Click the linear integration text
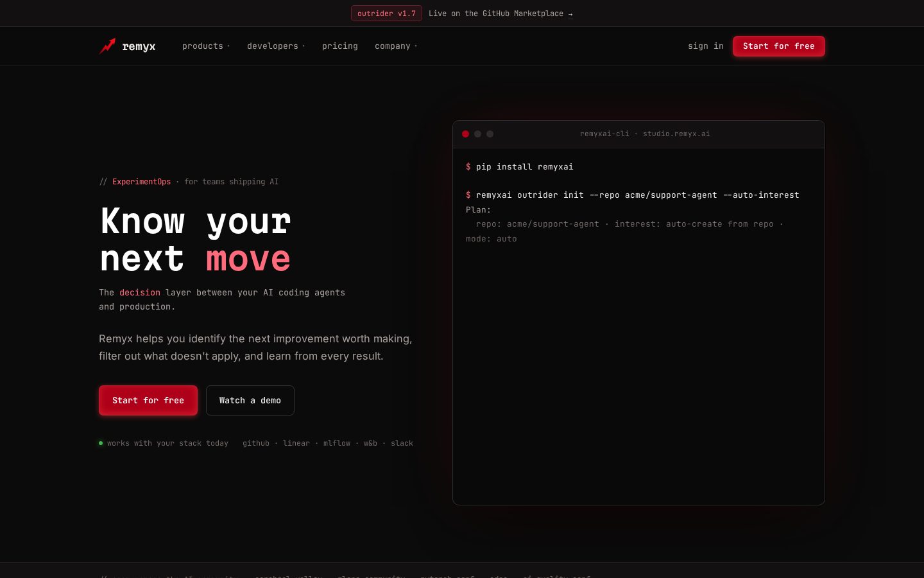This screenshot has height=578, width=924. coord(296,443)
